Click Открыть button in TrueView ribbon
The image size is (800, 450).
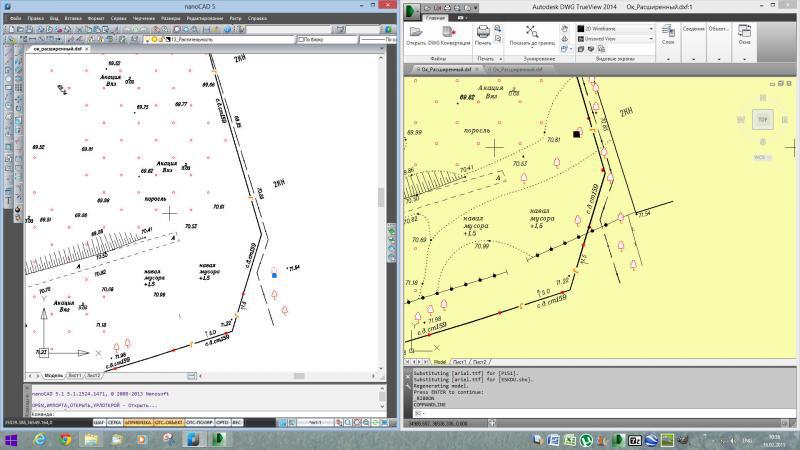click(x=416, y=36)
